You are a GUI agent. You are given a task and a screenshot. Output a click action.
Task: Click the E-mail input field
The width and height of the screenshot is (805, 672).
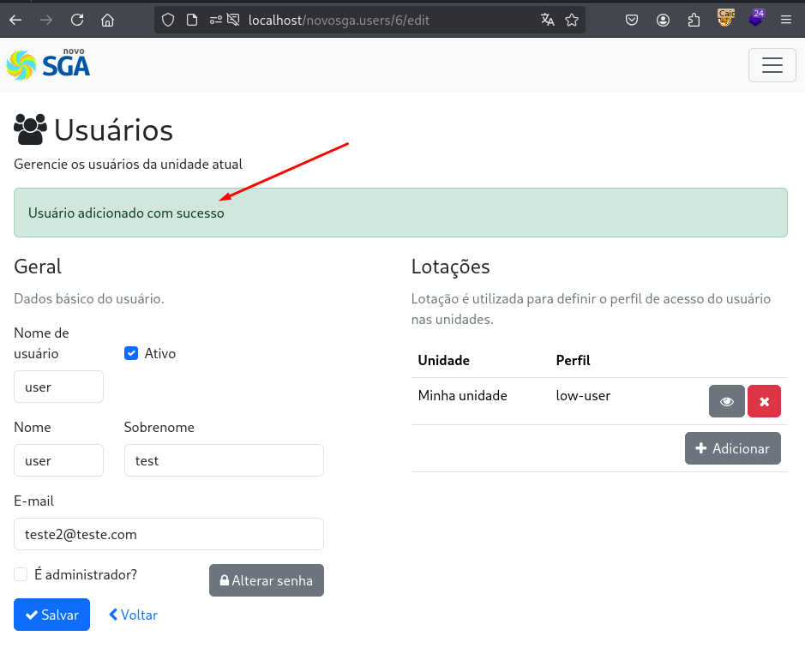pyautogui.click(x=168, y=534)
